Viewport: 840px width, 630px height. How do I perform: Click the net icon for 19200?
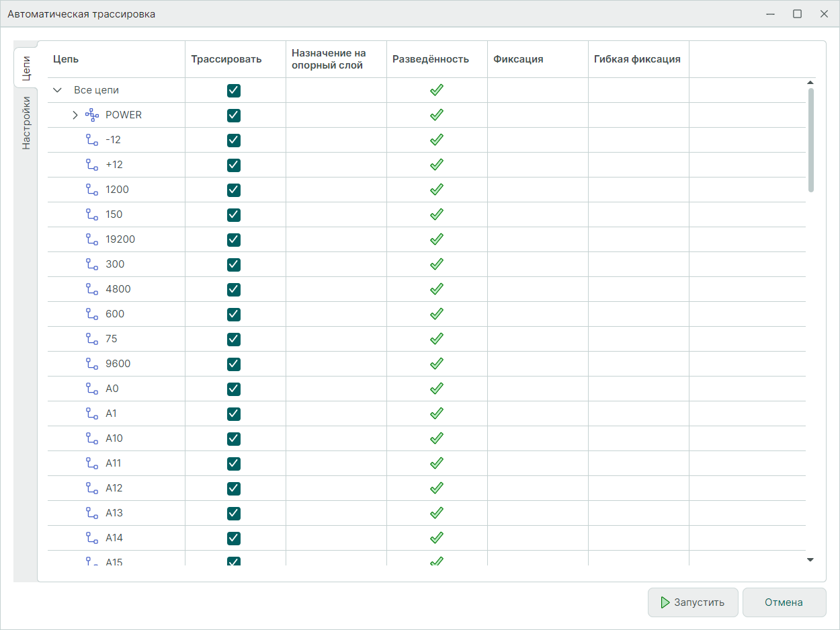coord(92,239)
